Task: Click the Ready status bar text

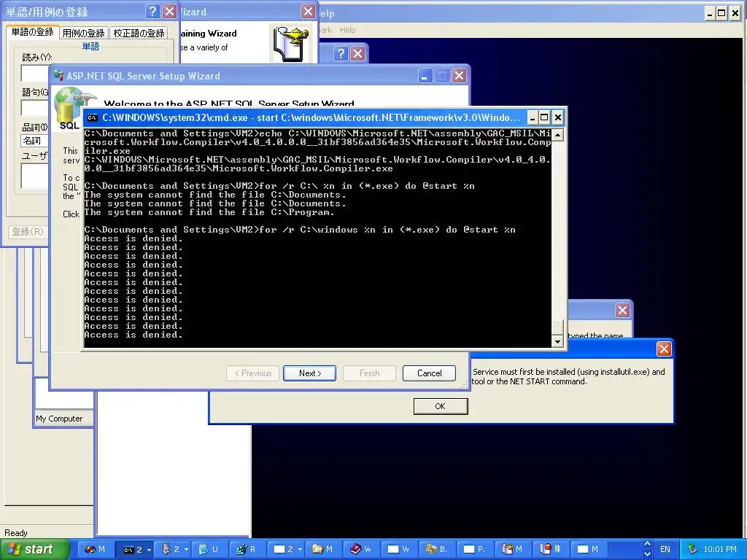Action: [x=16, y=533]
